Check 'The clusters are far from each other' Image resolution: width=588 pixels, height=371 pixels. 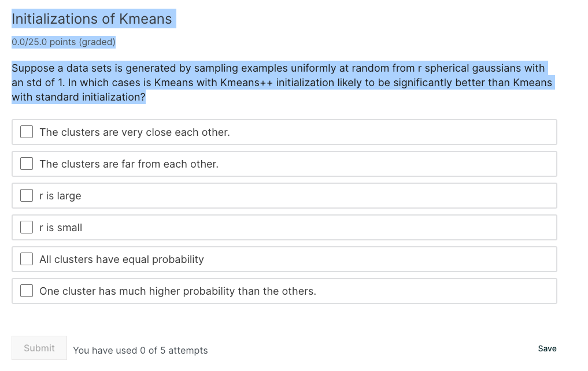(26, 164)
